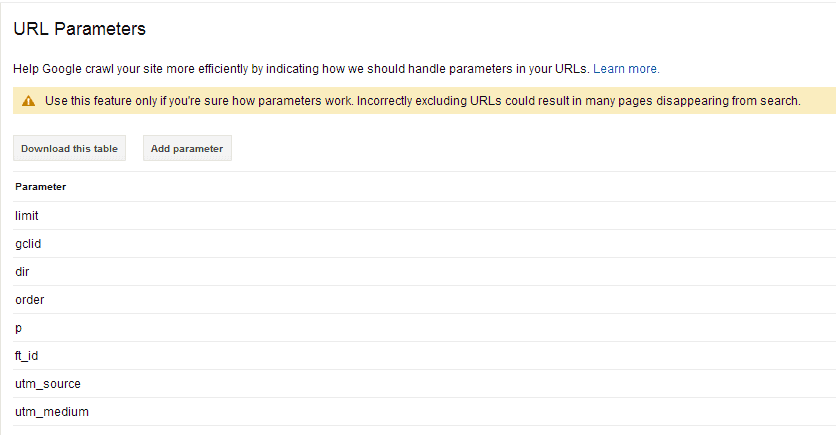This screenshot has width=836, height=435.
Task: Click the word parameter in Add button
Action: tap(198, 149)
